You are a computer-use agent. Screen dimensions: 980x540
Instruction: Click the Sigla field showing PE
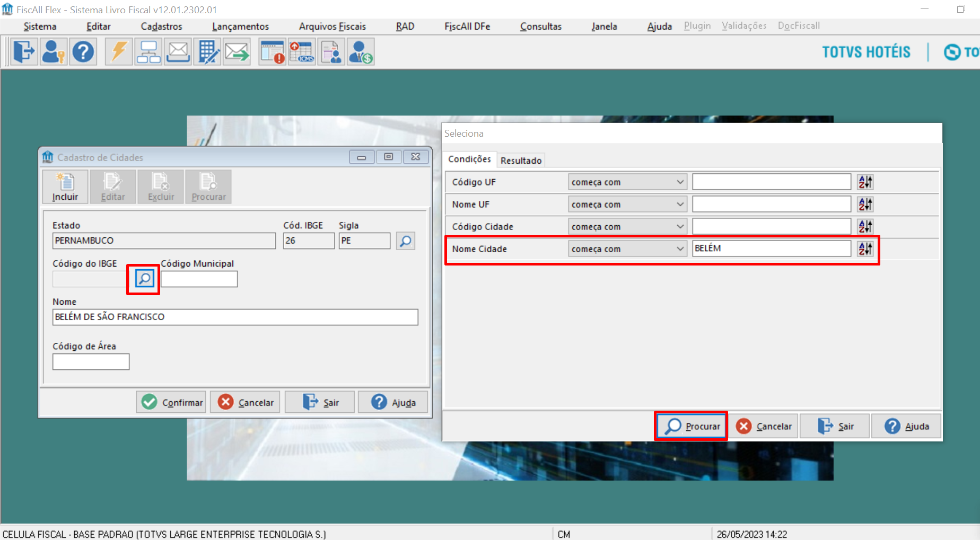pos(364,241)
